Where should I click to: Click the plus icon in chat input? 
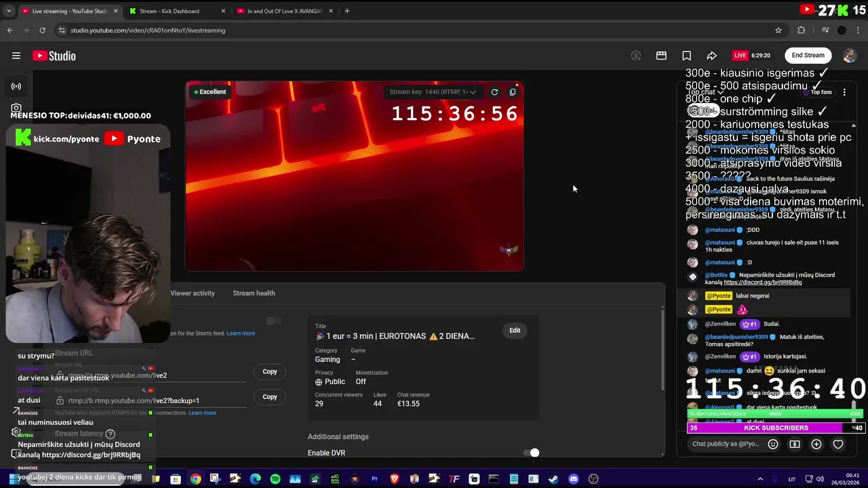(816, 444)
